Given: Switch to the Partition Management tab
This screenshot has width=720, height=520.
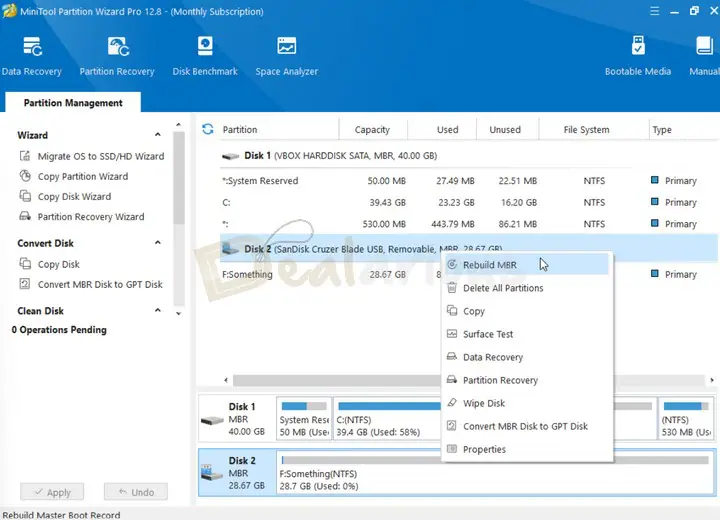Looking at the screenshot, I should (x=73, y=103).
